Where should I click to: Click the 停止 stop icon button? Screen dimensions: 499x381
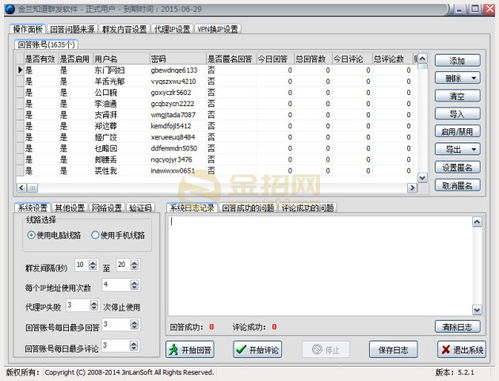pyautogui.click(x=326, y=350)
